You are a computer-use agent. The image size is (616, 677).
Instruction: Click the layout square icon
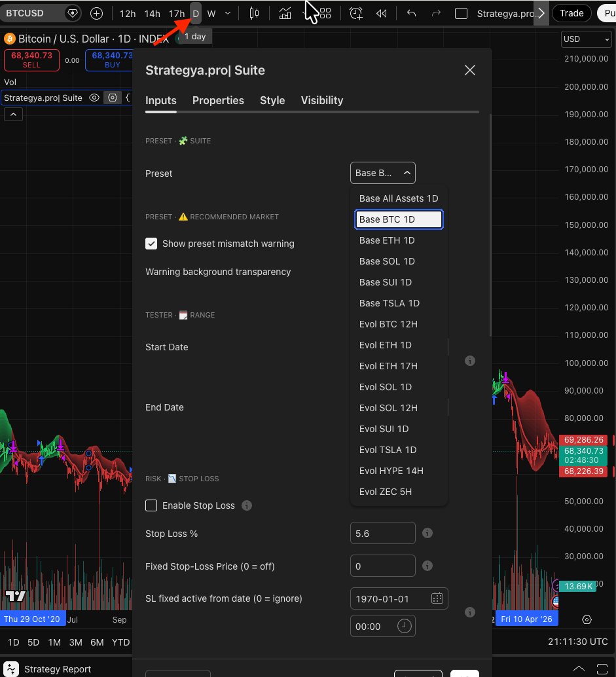coord(461,13)
